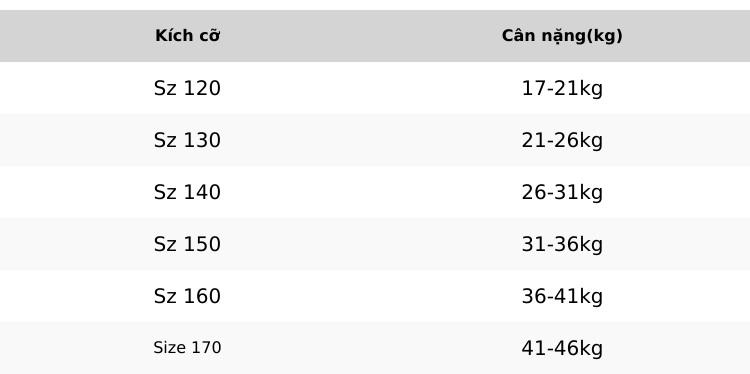Click the gray table header bar
This screenshot has height=374, width=750.
point(375,36)
